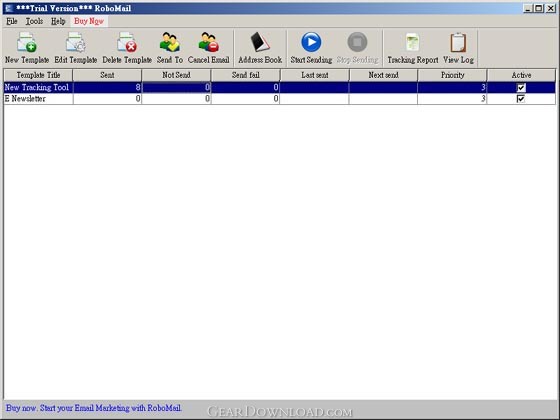Select the 'E Newsletter' template row
Viewport: 560px width, 420px height.
(280, 99)
